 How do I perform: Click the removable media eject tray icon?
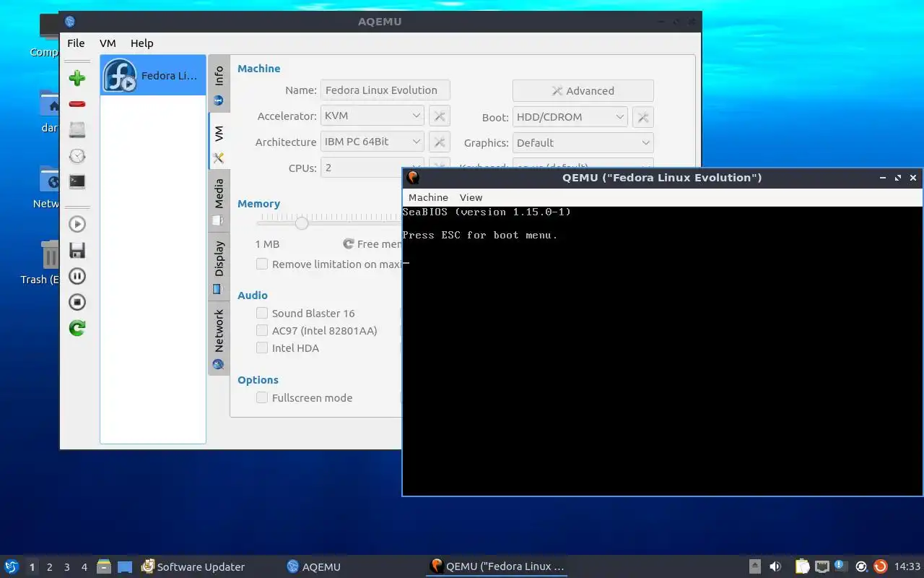(x=754, y=566)
